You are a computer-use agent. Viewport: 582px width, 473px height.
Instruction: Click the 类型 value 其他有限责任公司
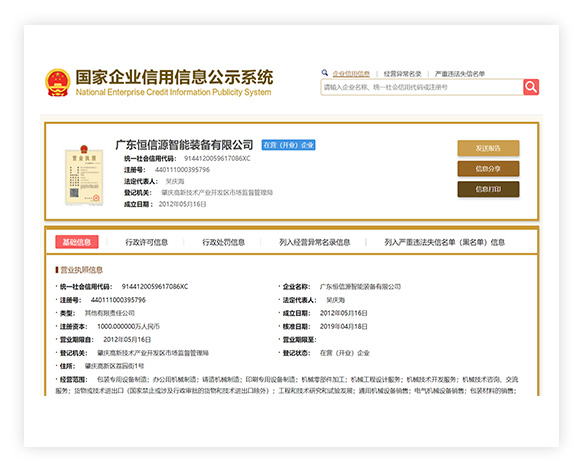click(109, 313)
